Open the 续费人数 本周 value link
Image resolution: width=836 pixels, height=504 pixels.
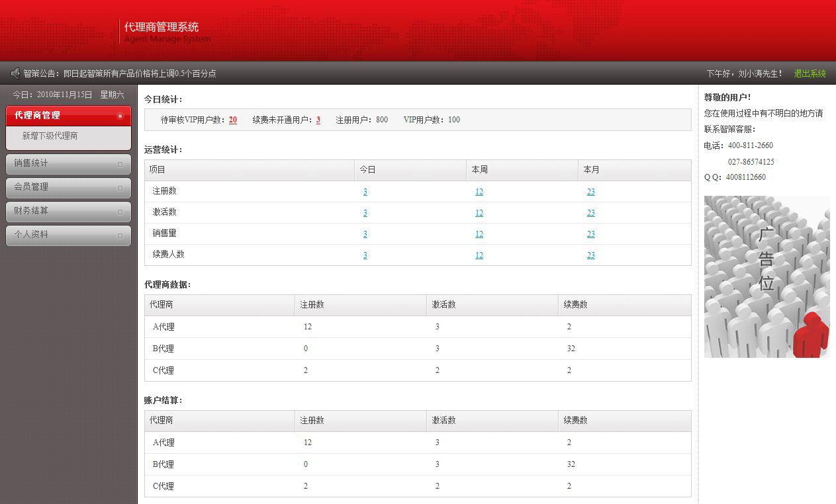479,255
